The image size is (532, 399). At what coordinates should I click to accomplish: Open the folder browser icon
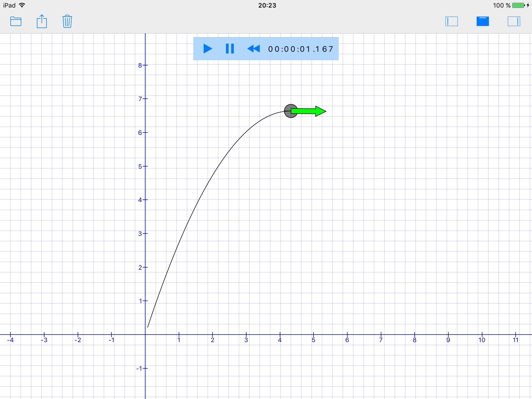click(x=16, y=21)
